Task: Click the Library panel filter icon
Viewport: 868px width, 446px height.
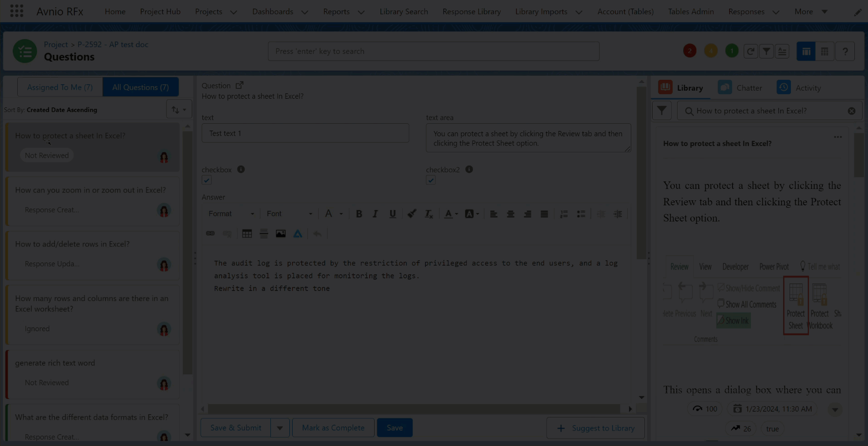Action: [x=662, y=111]
